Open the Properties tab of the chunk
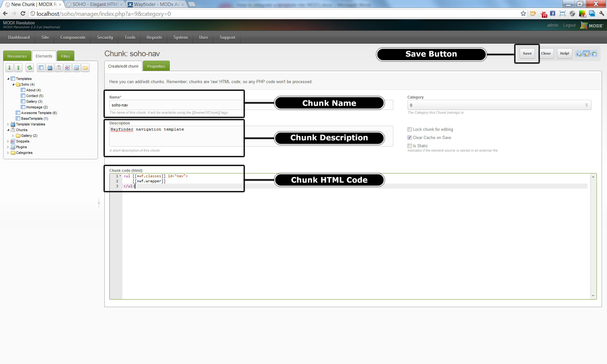607x364 pixels. (x=156, y=66)
